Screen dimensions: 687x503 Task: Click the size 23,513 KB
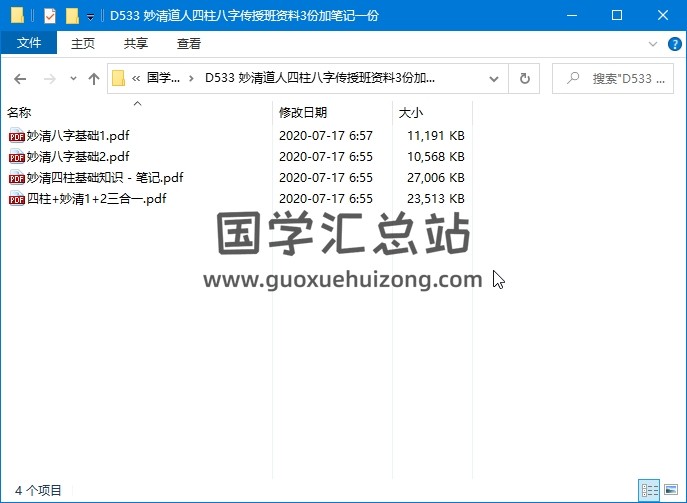pos(436,199)
